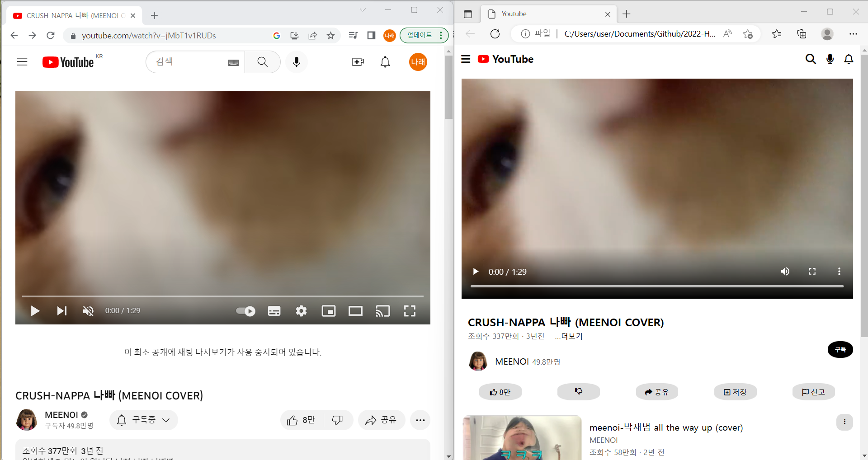Play the video in the Chrome player
The width and height of the screenshot is (868, 460).
click(35, 311)
